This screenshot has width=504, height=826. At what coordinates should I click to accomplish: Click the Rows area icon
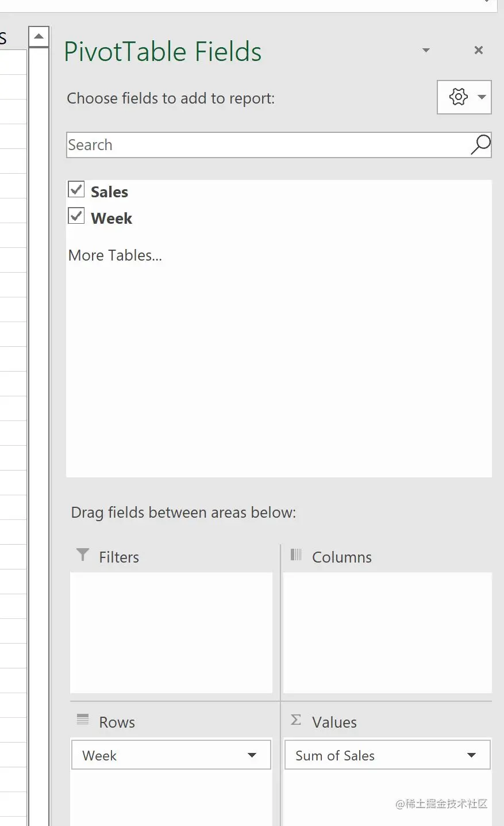83,719
